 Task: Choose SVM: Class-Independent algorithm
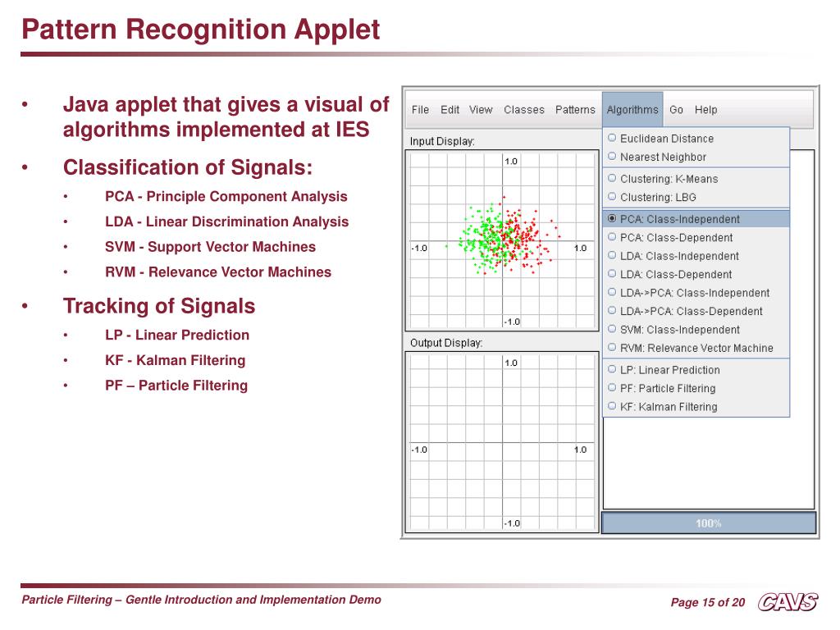point(696,330)
